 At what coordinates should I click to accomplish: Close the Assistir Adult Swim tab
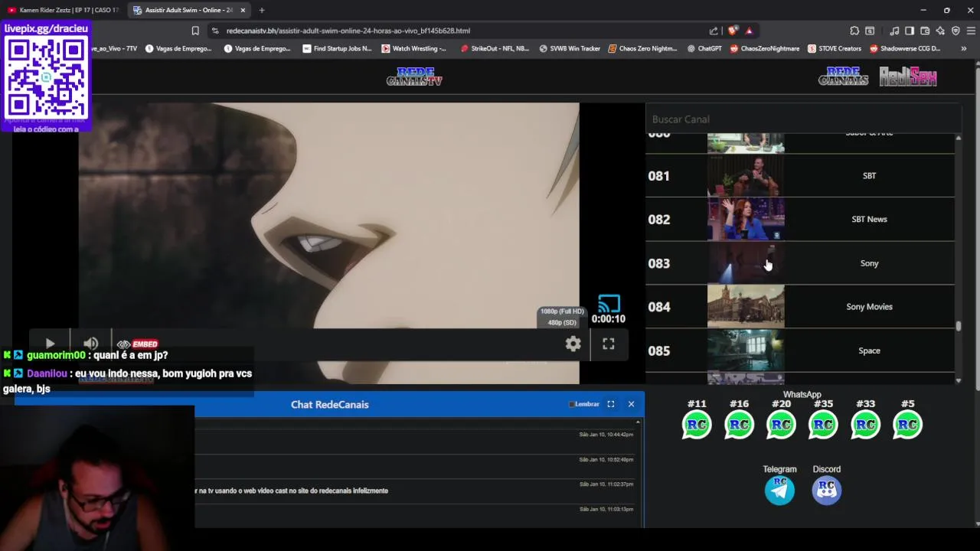point(243,10)
